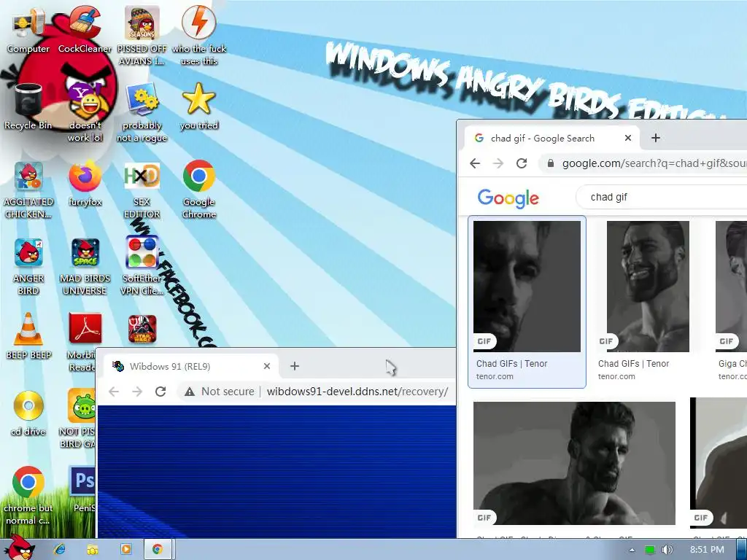
Task: Open the lightning bolt 'who uses this' icon
Action: point(199,35)
